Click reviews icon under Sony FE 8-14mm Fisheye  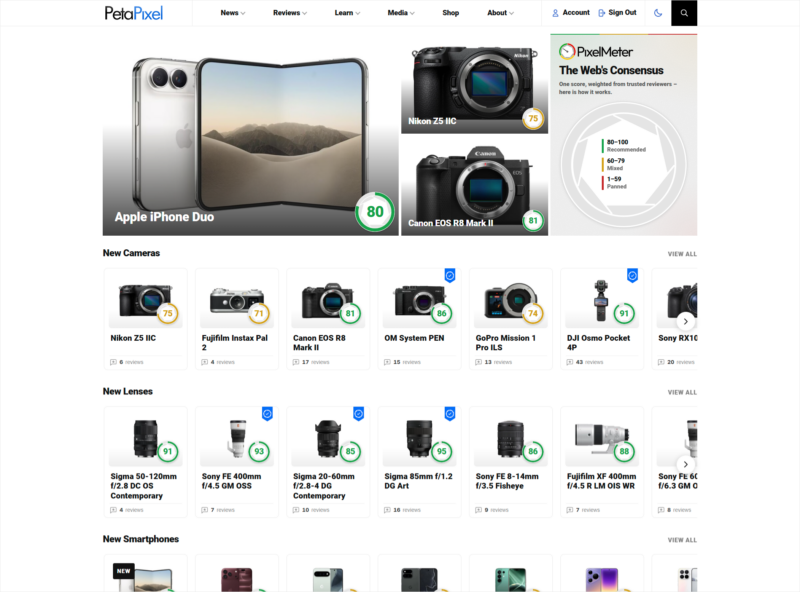coord(479,510)
